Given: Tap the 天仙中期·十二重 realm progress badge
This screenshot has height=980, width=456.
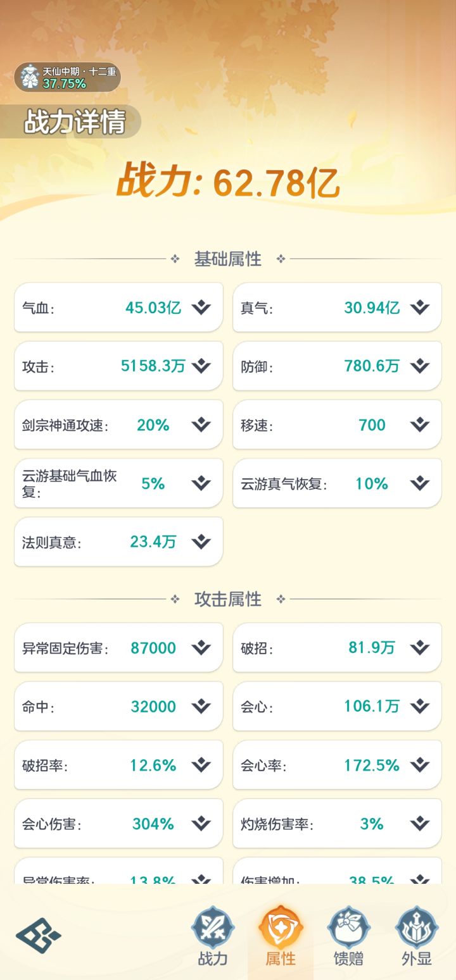Looking at the screenshot, I should pos(67,77).
